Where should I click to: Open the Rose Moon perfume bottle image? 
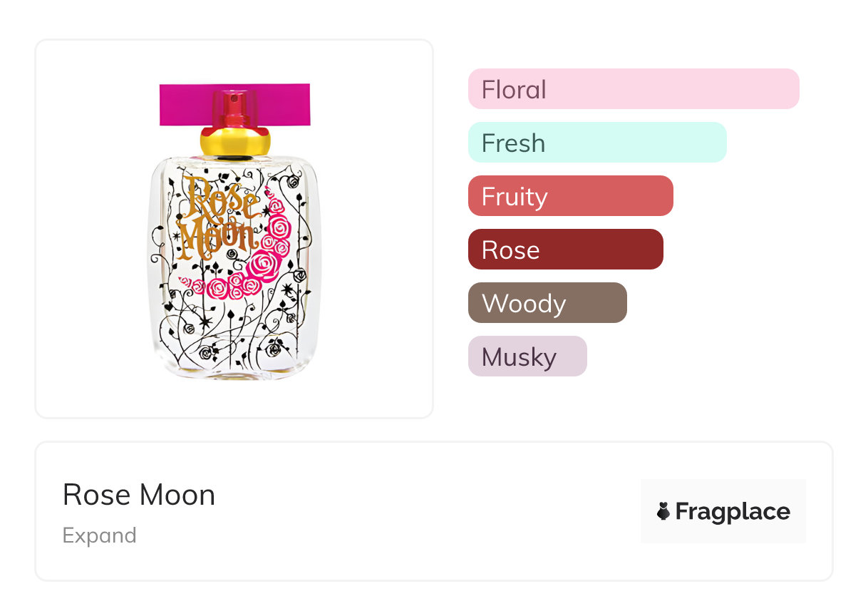(x=234, y=228)
